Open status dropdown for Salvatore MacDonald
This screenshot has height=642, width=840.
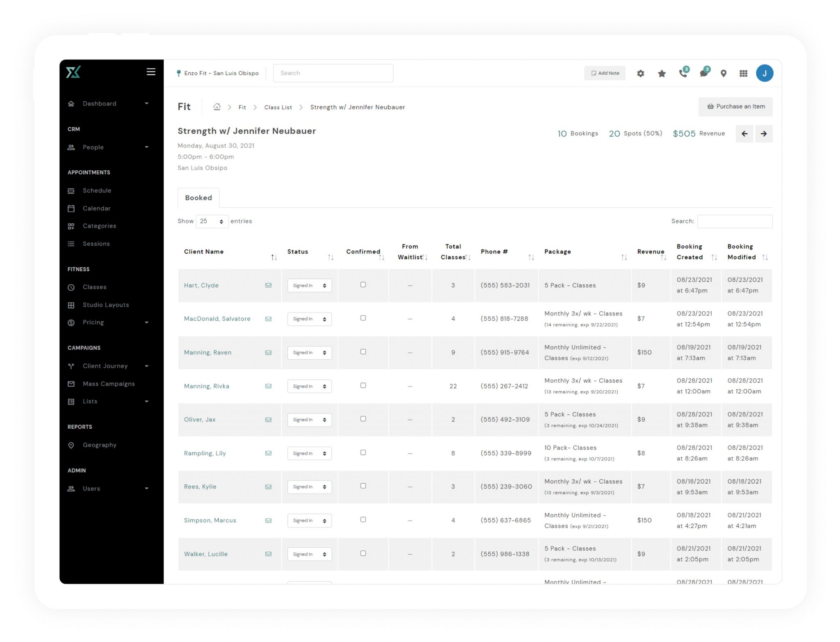pos(309,319)
